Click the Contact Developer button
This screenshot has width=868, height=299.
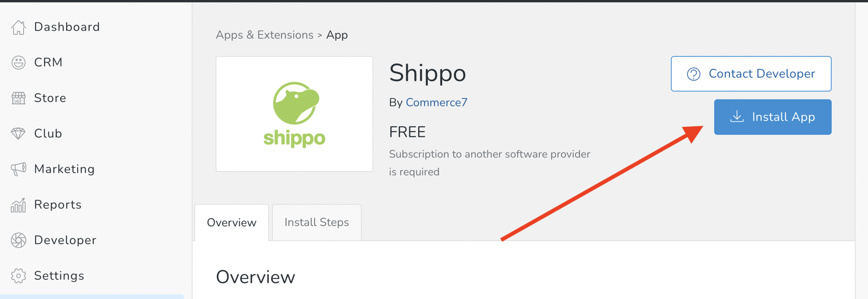pyautogui.click(x=750, y=74)
